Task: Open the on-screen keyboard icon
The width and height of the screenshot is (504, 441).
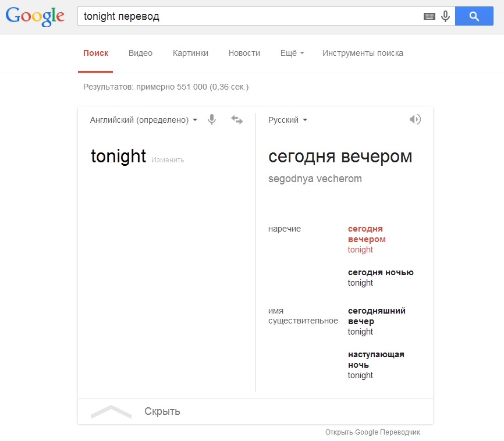Action: (430, 16)
